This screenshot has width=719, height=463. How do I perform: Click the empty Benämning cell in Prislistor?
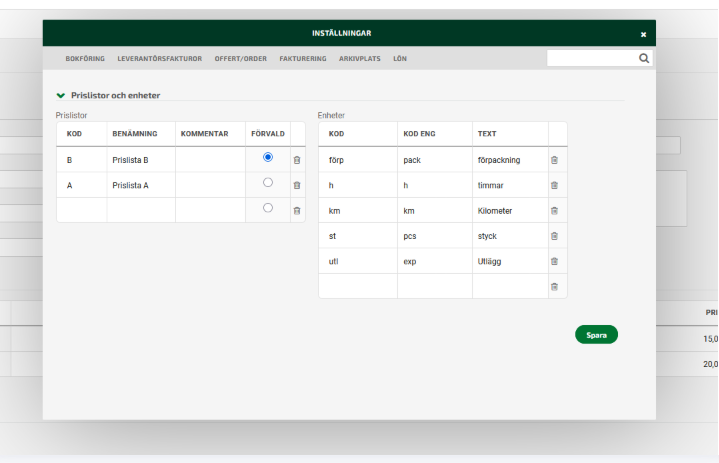(x=141, y=210)
